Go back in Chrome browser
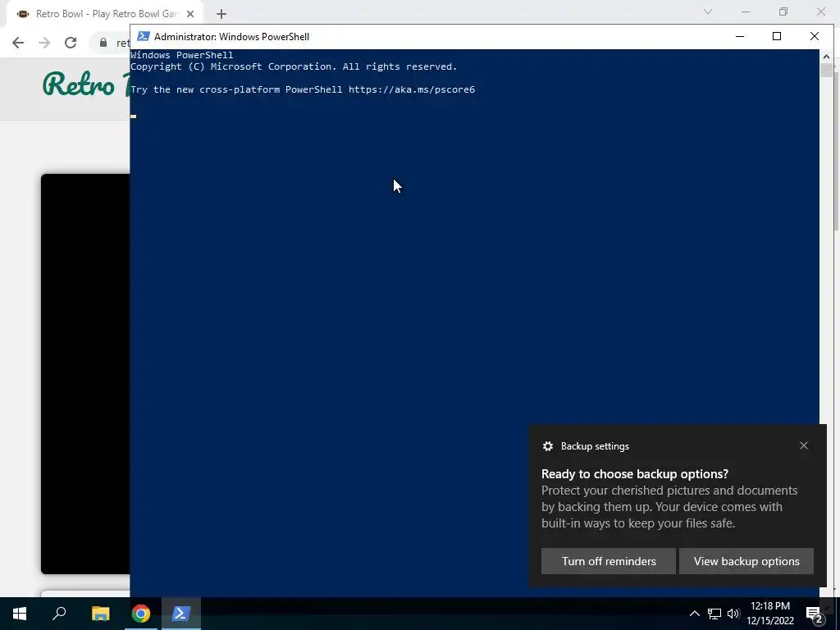840x630 pixels. click(x=18, y=43)
